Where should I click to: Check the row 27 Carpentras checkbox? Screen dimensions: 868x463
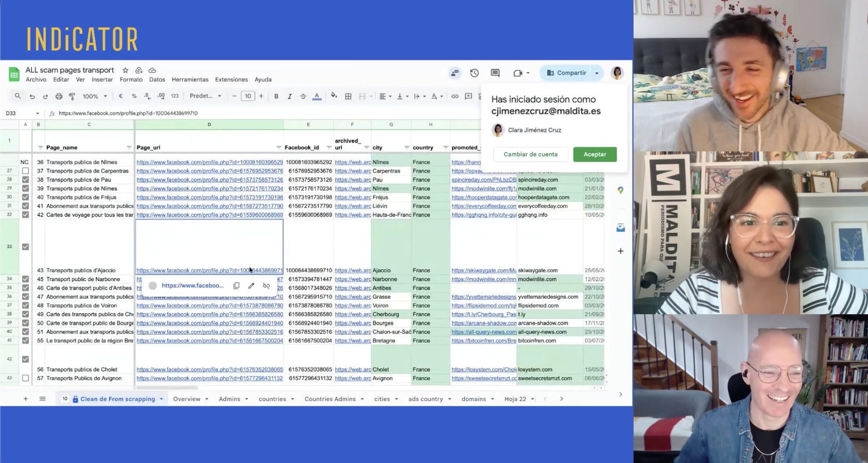[x=26, y=171]
